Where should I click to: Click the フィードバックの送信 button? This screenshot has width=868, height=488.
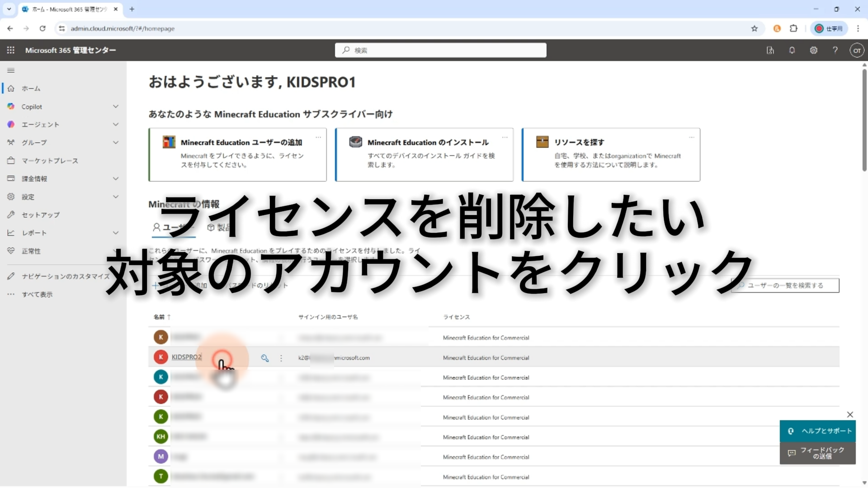click(x=818, y=453)
